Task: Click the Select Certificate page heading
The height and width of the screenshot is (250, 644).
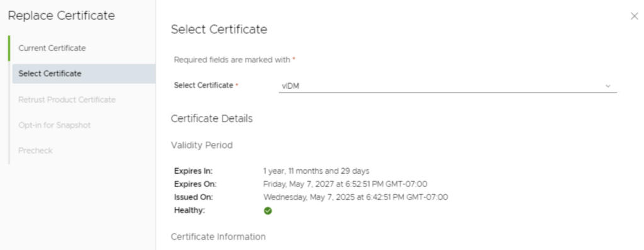Action: click(219, 30)
